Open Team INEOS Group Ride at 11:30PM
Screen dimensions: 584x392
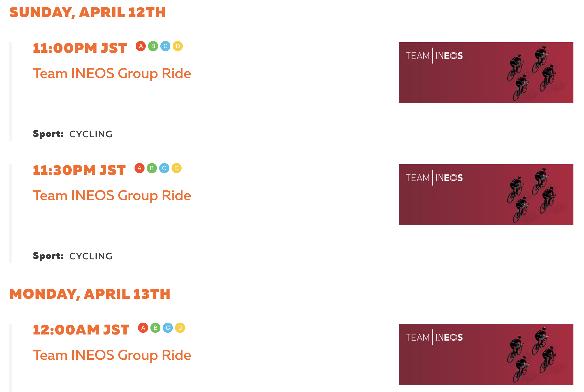click(112, 196)
